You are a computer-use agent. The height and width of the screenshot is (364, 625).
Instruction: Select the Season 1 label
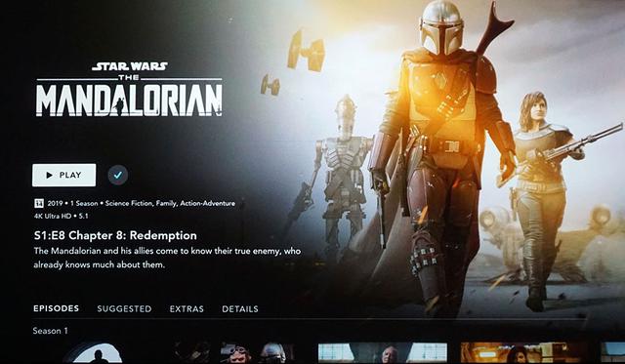[50, 331]
